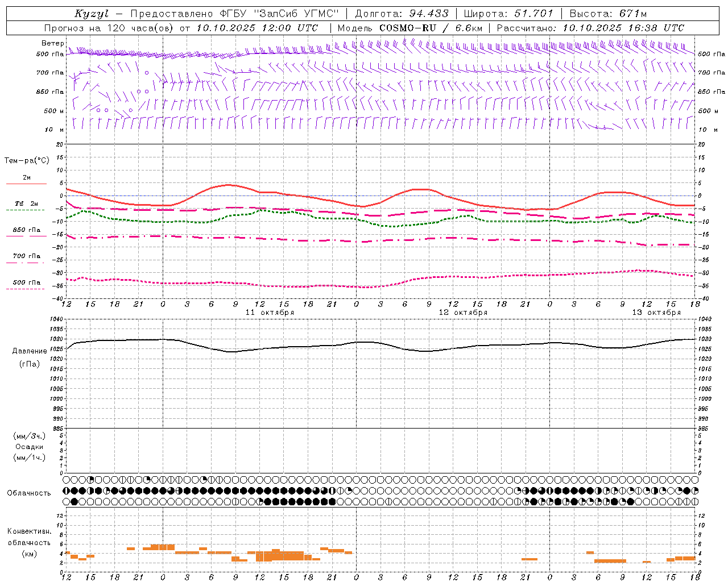The width and height of the screenshot is (728, 582).
Task: Click the (мм/1ч.) precipitation unit label
Action: [x=30, y=458]
